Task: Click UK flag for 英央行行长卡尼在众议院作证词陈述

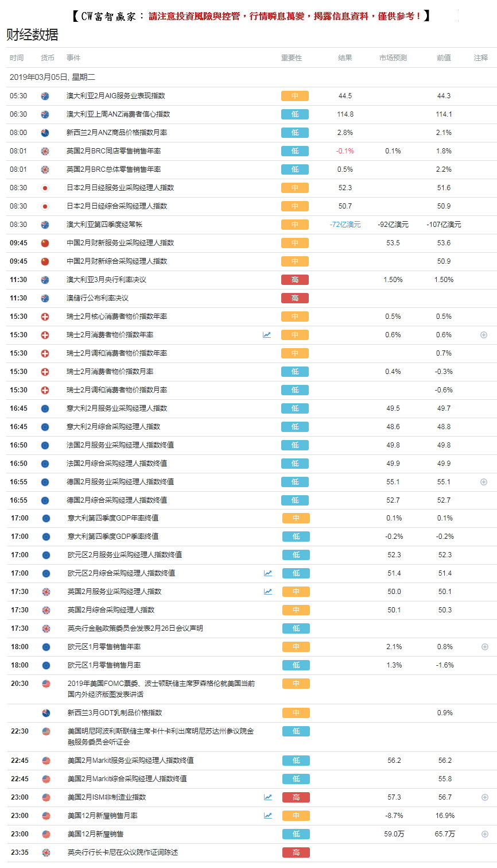Action: (x=46, y=852)
